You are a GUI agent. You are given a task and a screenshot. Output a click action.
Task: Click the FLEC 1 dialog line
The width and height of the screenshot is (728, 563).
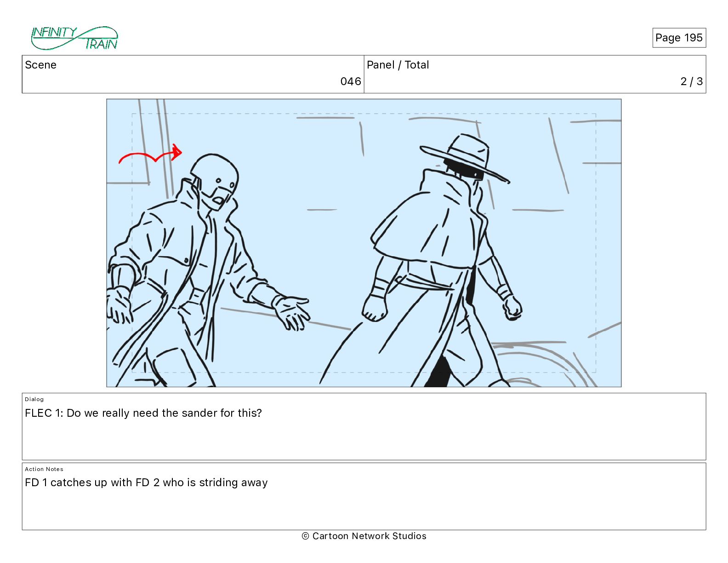pyautogui.click(x=143, y=413)
